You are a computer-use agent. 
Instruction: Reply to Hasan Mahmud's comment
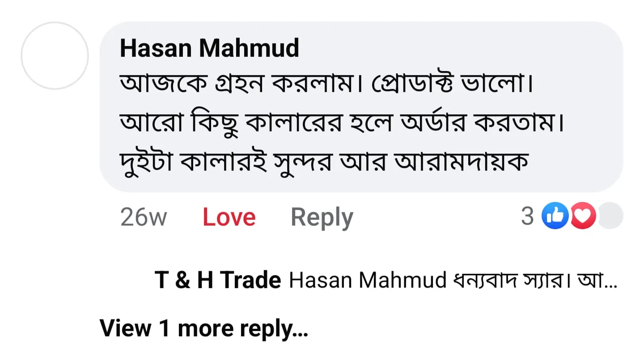322,218
